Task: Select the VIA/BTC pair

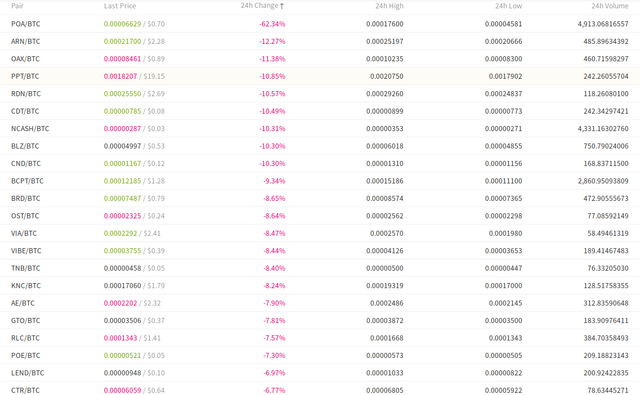Action: click(x=24, y=233)
